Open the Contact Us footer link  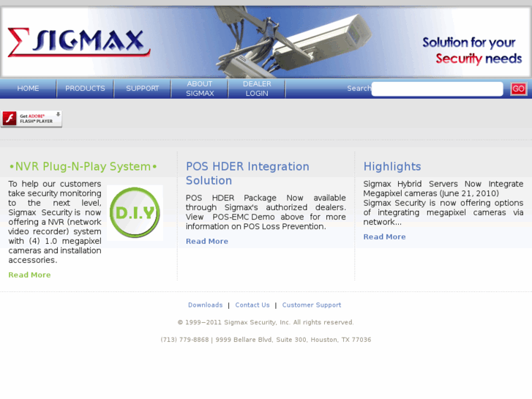[252, 305]
